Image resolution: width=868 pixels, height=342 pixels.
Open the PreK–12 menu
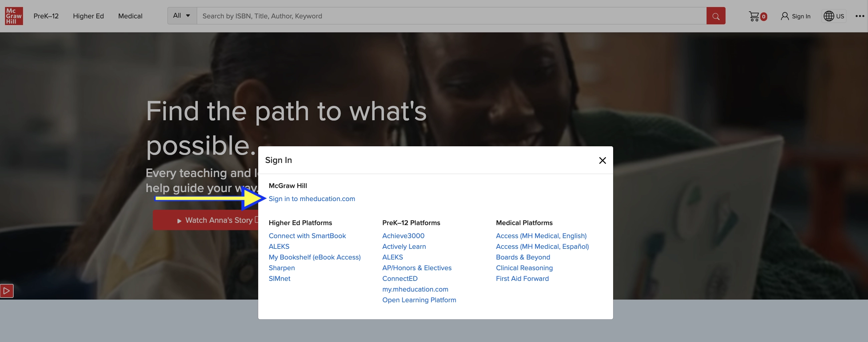point(46,16)
